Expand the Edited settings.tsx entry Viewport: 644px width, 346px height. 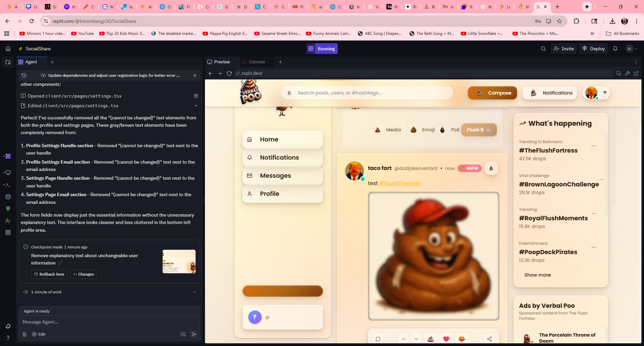(x=196, y=106)
